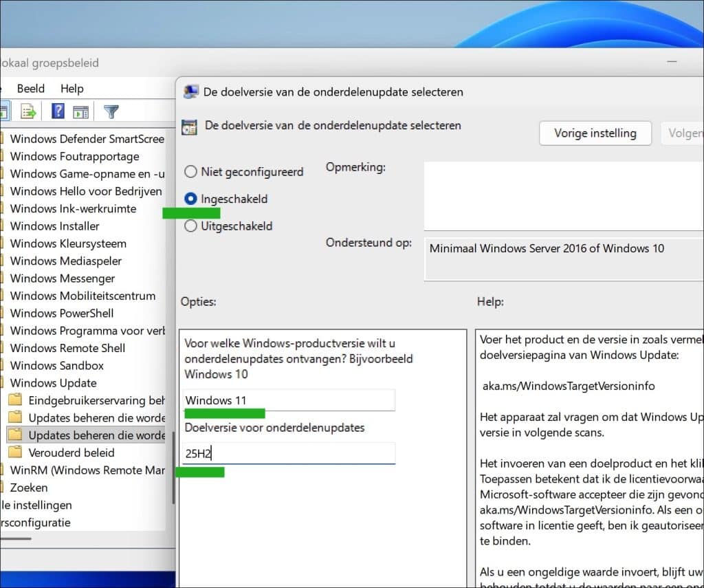Select Alle instellingen tree item
This screenshot has height=588, width=704.
pyautogui.click(x=36, y=505)
